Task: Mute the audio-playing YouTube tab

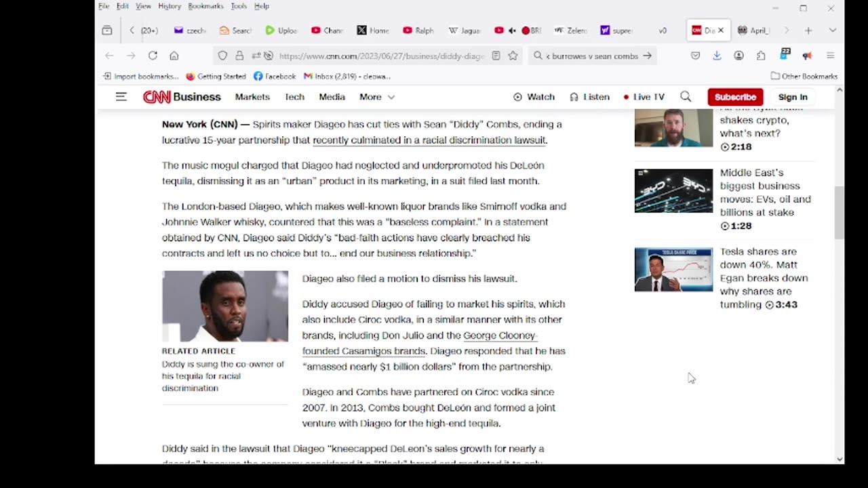Action: (512, 30)
